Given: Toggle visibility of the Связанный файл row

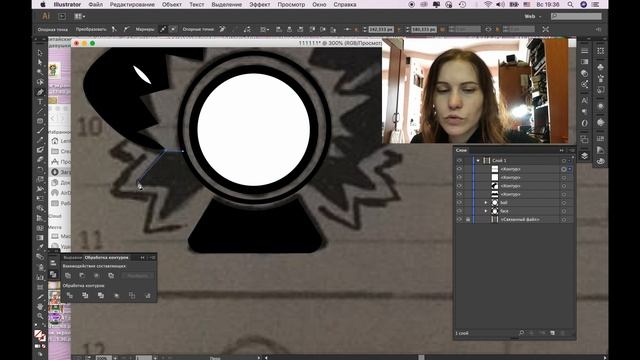Looking at the screenshot, I should click(x=460, y=220).
